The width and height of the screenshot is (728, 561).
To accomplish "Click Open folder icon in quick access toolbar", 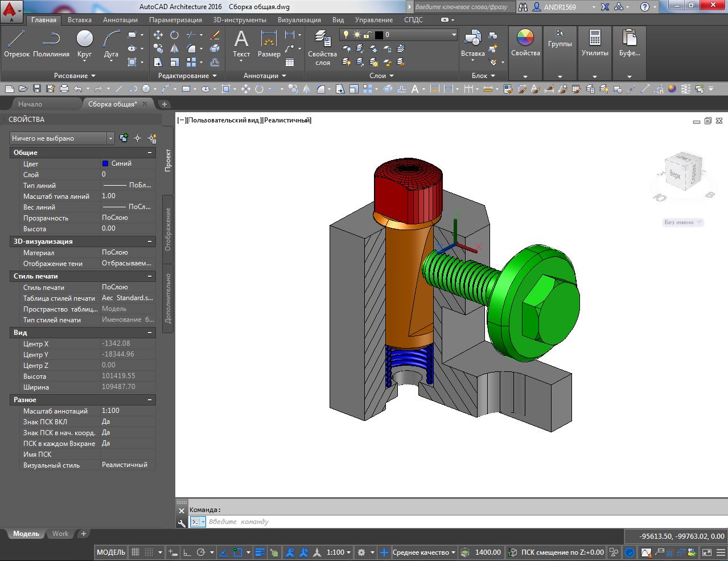I will 23,89.
